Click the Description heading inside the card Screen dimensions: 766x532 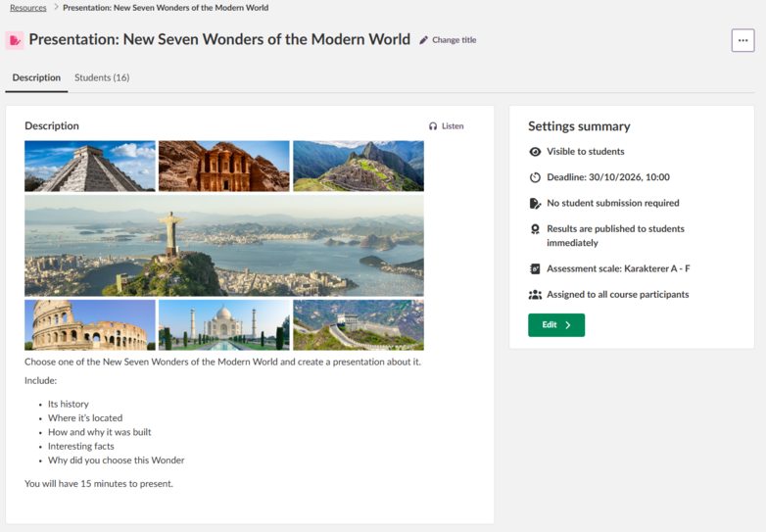click(x=52, y=126)
